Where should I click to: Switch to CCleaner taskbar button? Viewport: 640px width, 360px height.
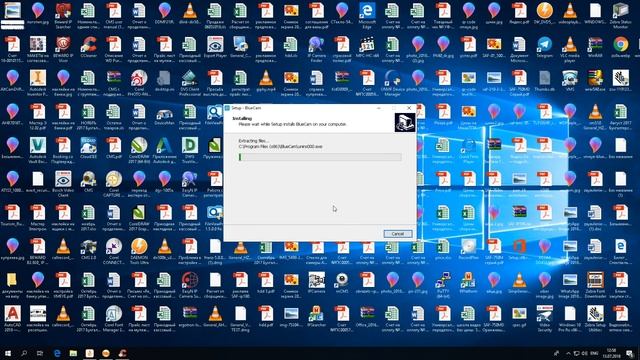(122, 353)
